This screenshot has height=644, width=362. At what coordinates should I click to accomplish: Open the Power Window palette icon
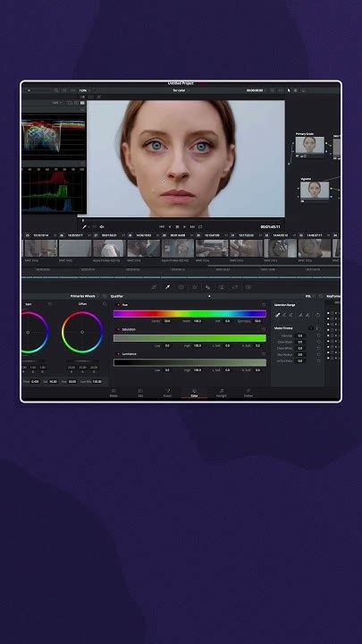pos(181,287)
